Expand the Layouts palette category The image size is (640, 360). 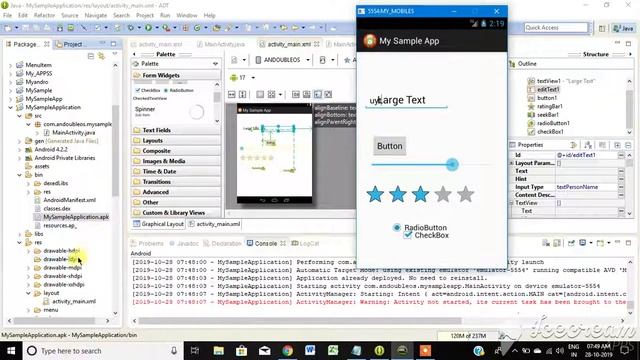(176, 140)
